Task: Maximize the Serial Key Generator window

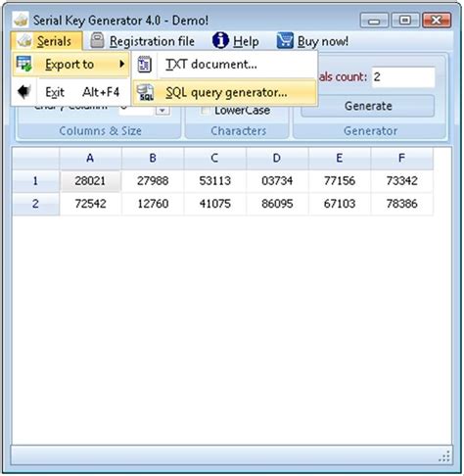Action: (405, 21)
